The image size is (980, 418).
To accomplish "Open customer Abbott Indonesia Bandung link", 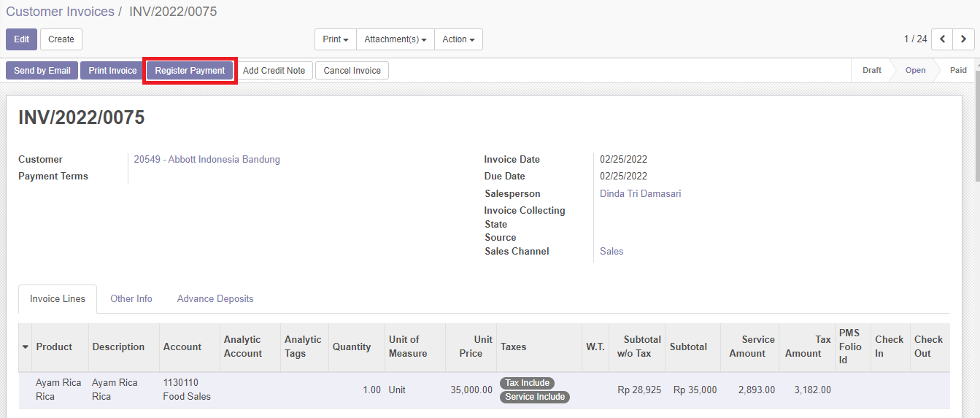I will tap(207, 160).
